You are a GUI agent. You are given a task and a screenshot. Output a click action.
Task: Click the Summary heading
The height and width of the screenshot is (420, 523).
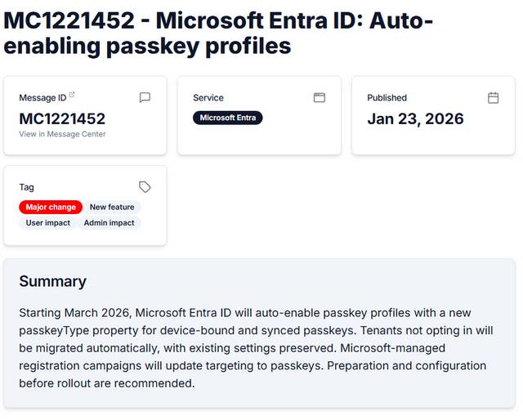(x=52, y=281)
